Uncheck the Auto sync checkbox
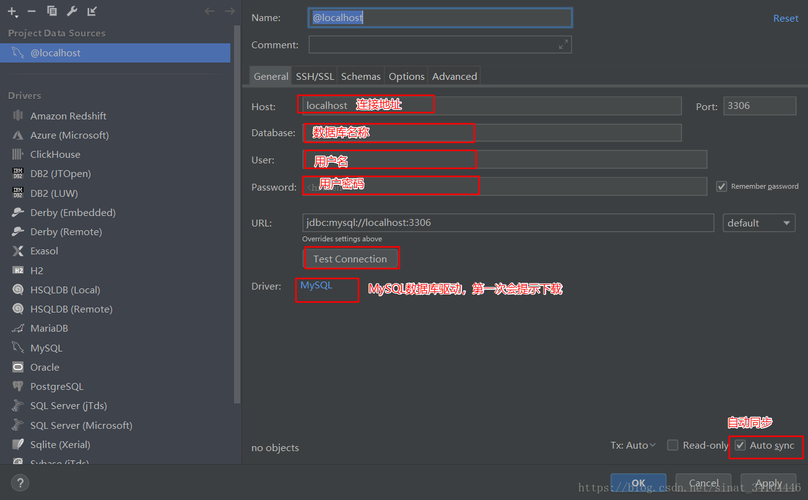Viewport: 808px width, 500px height. pyautogui.click(x=740, y=445)
